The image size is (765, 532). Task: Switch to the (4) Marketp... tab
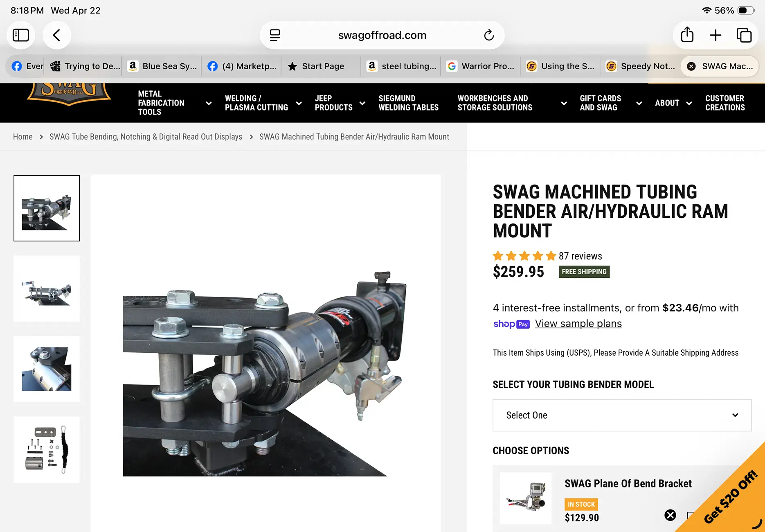242,66
